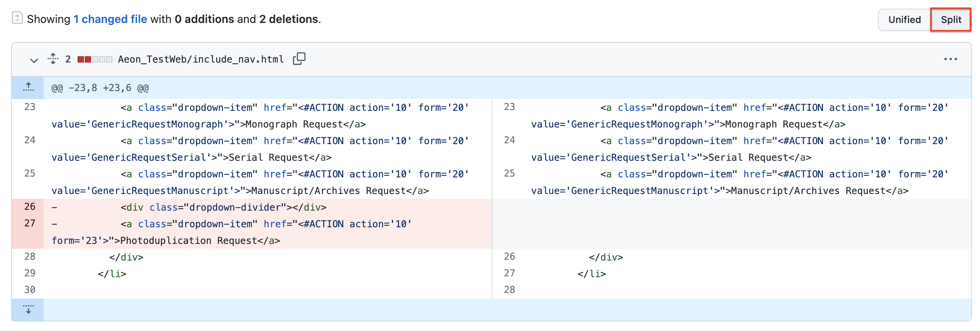Select the Split diff view
The height and width of the screenshot is (331, 980).
pyautogui.click(x=951, y=19)
